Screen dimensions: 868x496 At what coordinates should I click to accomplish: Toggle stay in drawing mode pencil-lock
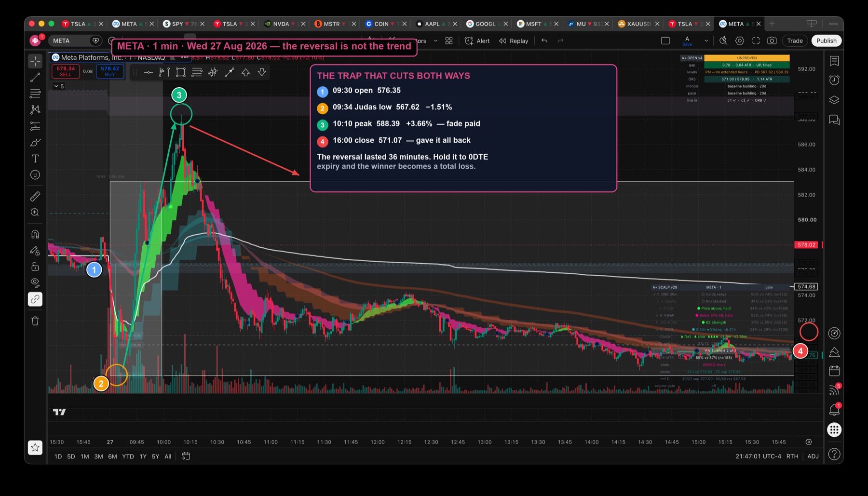click(x=35, y=251)
